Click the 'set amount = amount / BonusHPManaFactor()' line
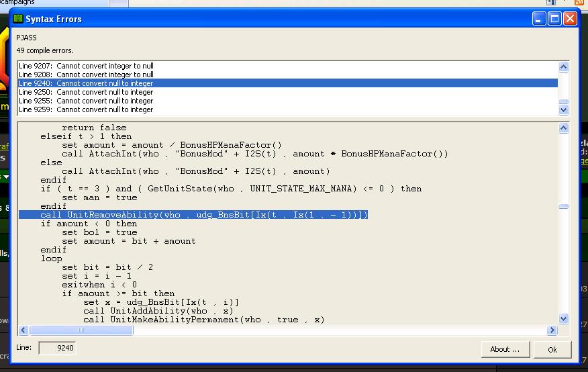This screenshot has width=588, height=372. [x=172, y=145]
